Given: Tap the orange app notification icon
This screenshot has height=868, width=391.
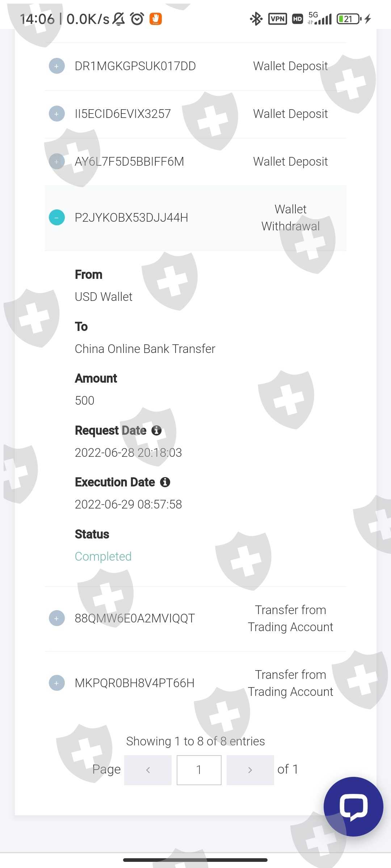Looking at the screenshot, I should tap(156, 19).
